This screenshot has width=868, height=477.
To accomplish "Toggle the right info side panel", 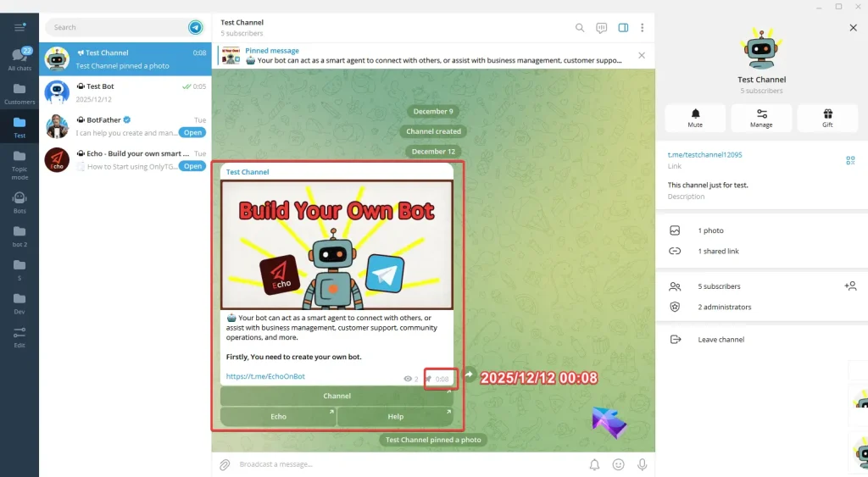I will (623, 28).
